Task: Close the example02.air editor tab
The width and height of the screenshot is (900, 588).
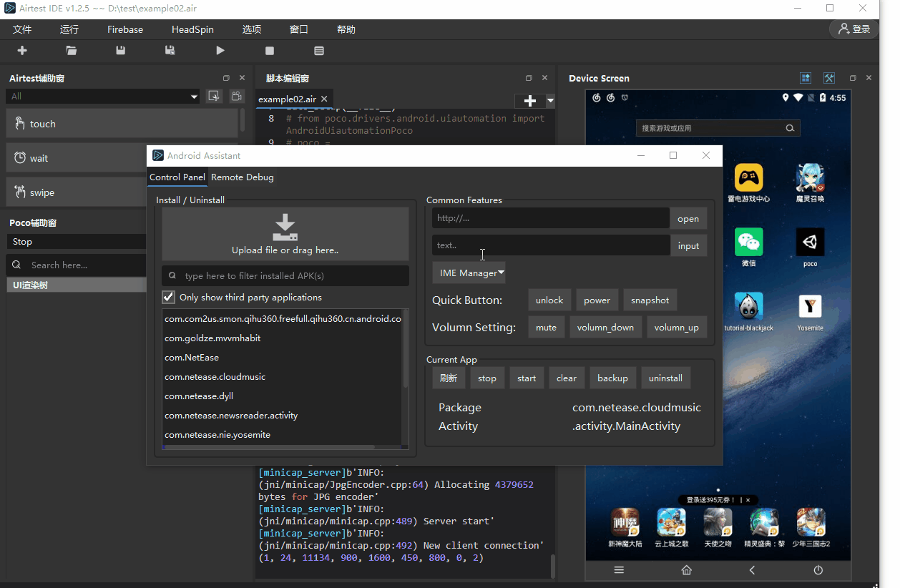Action: [324, 99]
